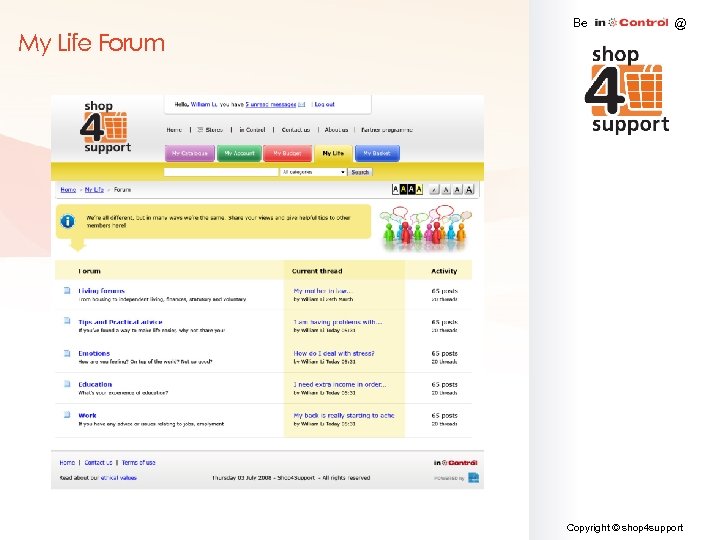Image resolution: width=720 pixels, height=540 pixels.
Task: Click the Stores icon in the navigation bar
Action: tap(200, 130)
